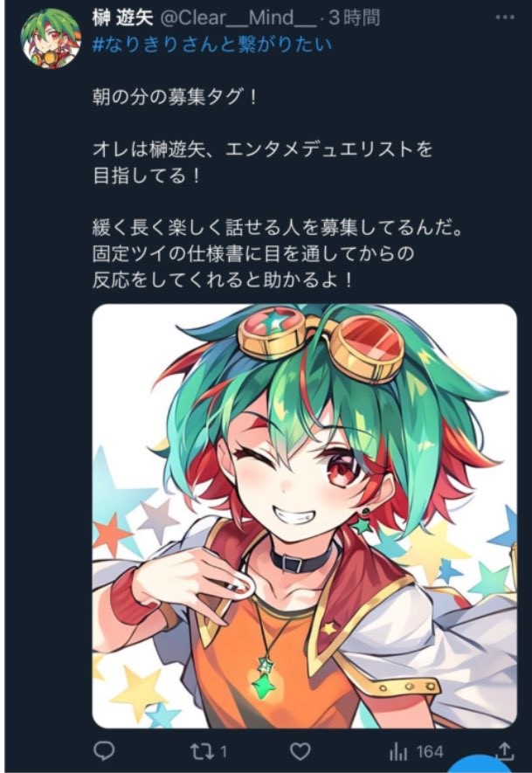The width and height of the screenshot is (532, 773).
Task: Click the @Clear__Mind__ handle
Action: click(238, 18)
